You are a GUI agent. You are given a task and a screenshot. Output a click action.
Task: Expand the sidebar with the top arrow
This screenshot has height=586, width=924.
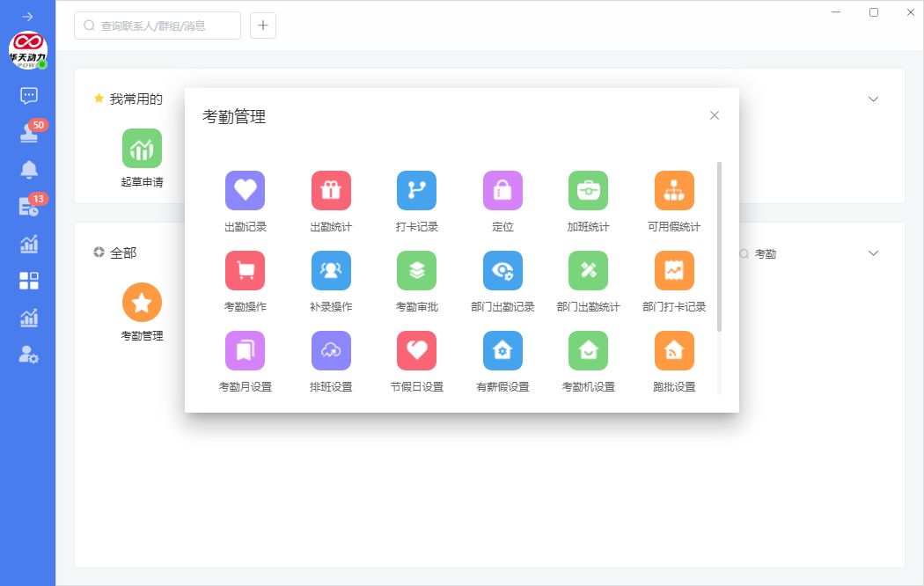[28, 17]
